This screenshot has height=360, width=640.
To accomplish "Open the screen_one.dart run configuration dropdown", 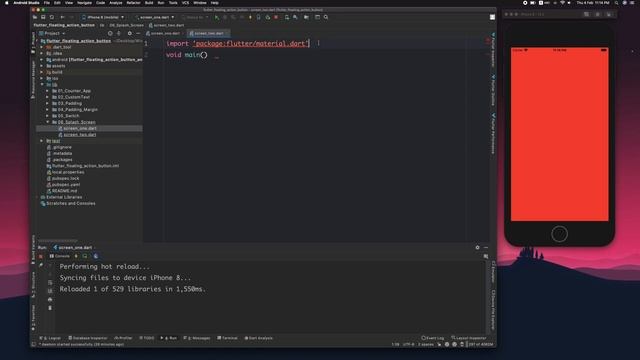I will pyautogui.click(x=155, y=18).
